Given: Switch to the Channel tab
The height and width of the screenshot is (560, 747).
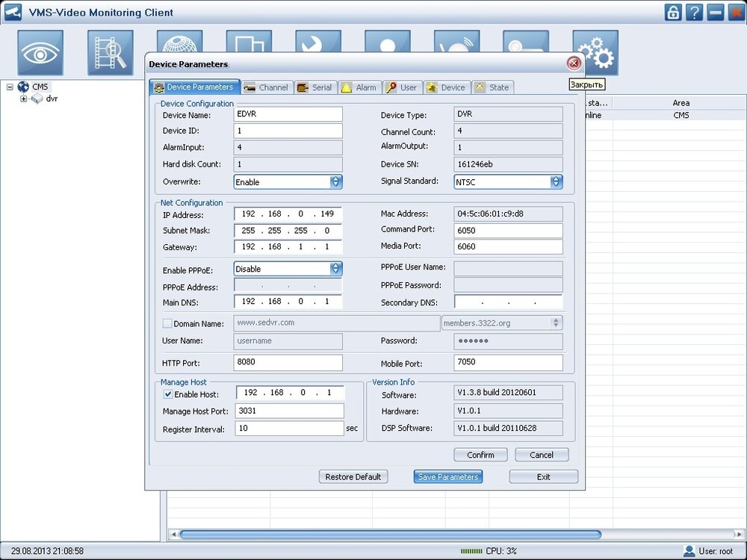Looking at the screenshot, I should tap(267, 87).
